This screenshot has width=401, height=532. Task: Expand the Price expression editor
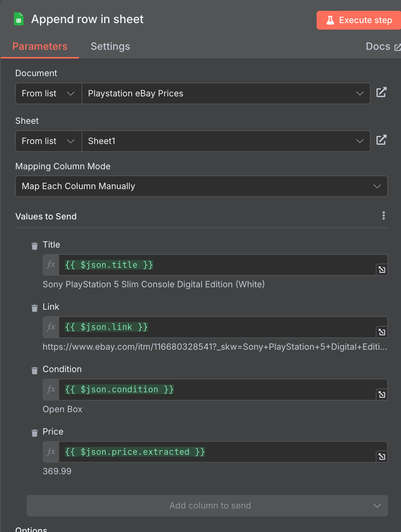pyautogui.click(x=382, y=457)
